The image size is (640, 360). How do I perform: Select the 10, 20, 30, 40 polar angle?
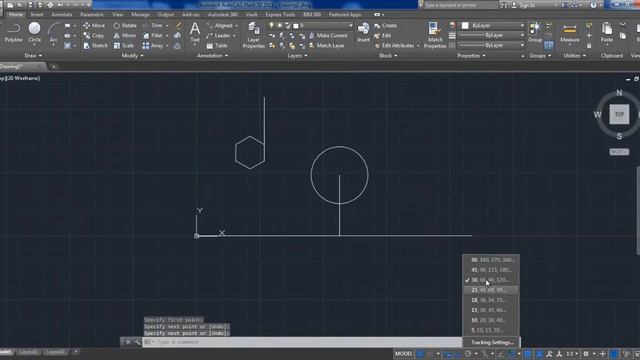tap(491, 320)
